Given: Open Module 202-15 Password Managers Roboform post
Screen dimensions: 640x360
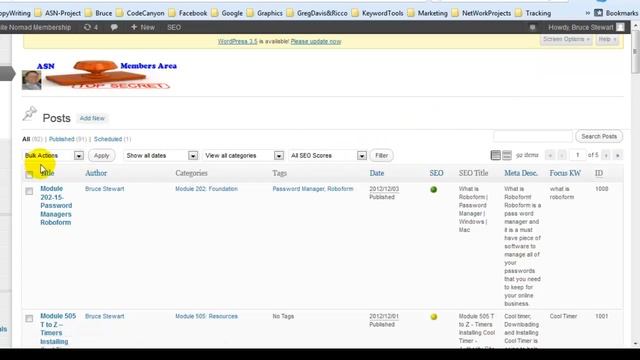Looking at the screenshot, I should tap(56, 206).
